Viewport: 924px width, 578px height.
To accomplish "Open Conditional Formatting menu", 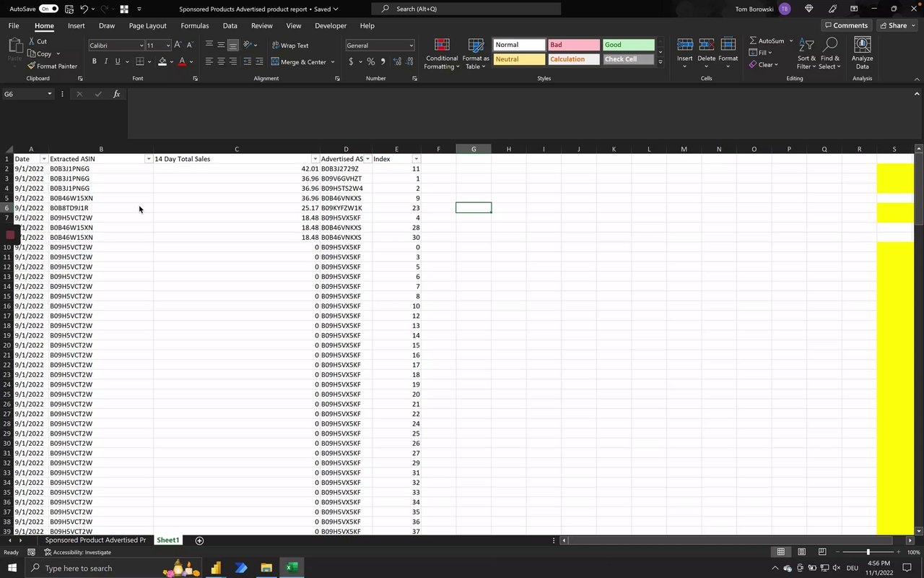I will click(x=441, y=53).
